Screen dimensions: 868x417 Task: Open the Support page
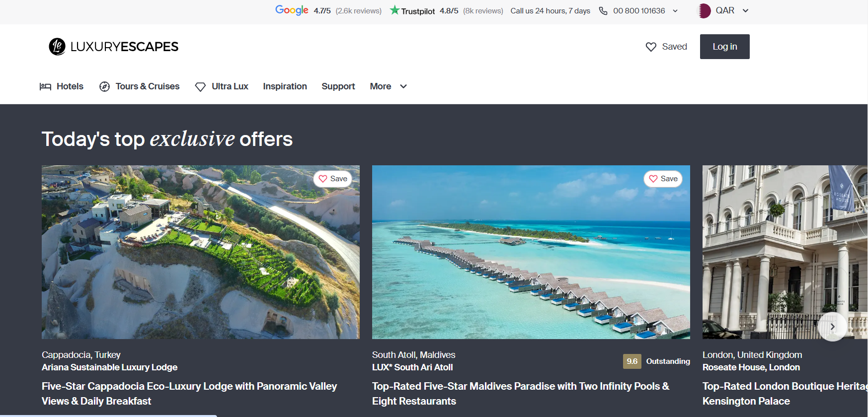click(338, 86)
